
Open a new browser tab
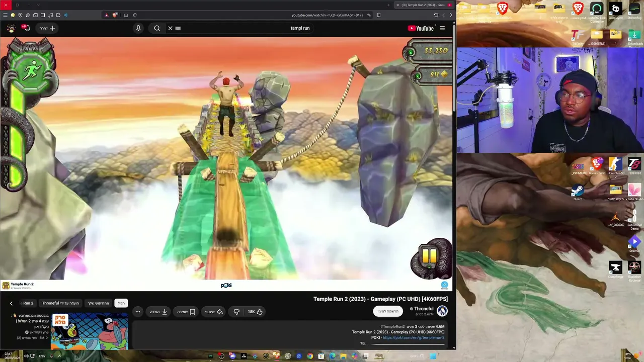point(388,5)
